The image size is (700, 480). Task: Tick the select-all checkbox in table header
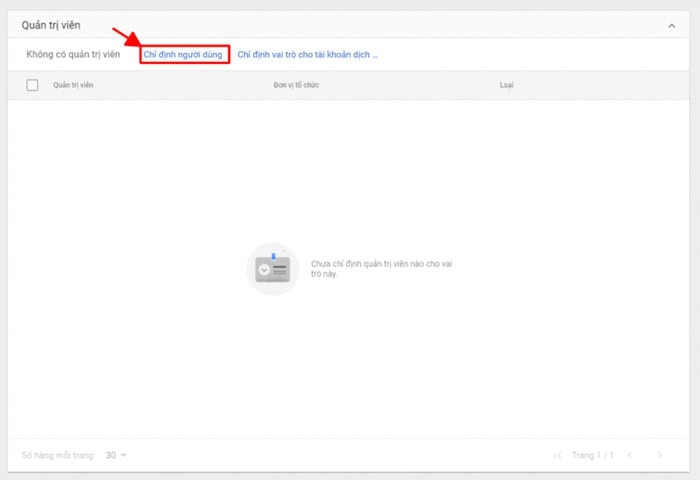point(32,85)
